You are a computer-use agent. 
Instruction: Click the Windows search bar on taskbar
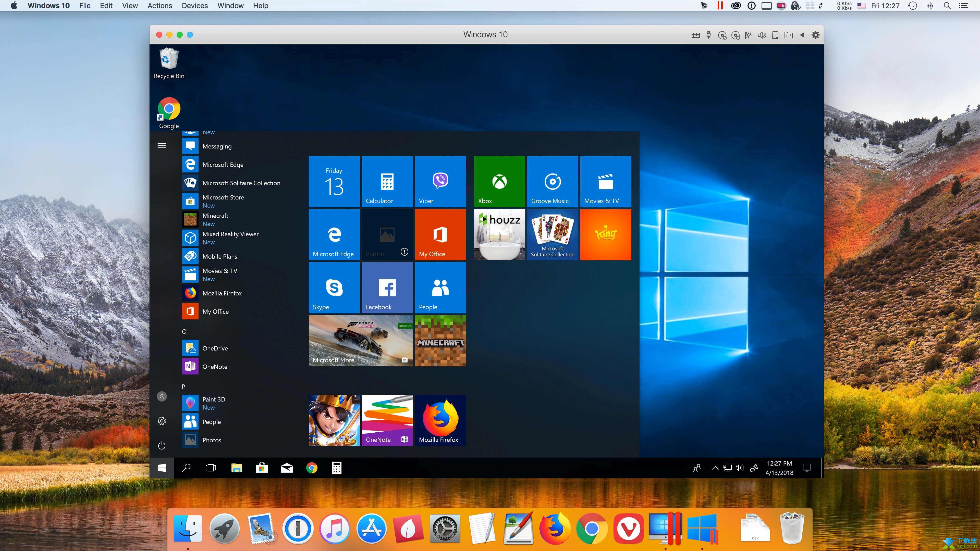pyautogui.click(x=187, y=468)
